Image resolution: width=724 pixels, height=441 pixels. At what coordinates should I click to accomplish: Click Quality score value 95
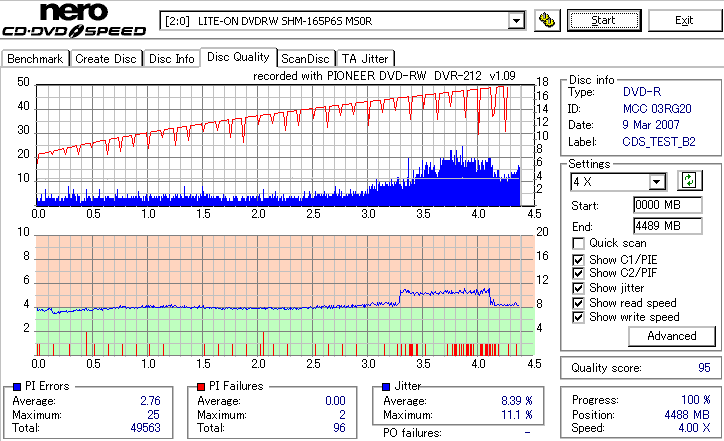tap(704, 368)
